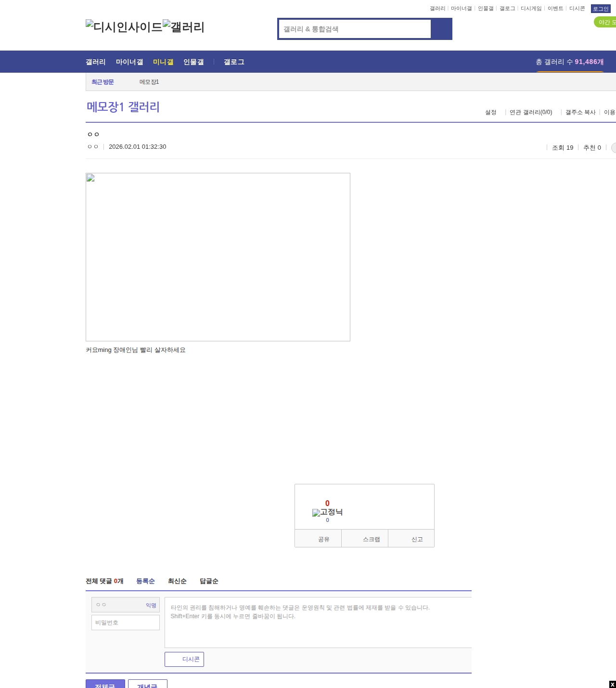Sort comments by 최신순
616x688 pixels.
tap(177, 581)
